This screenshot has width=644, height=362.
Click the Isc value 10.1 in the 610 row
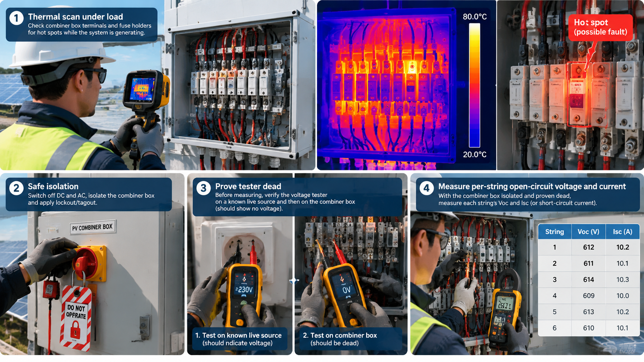pos(622,328)
